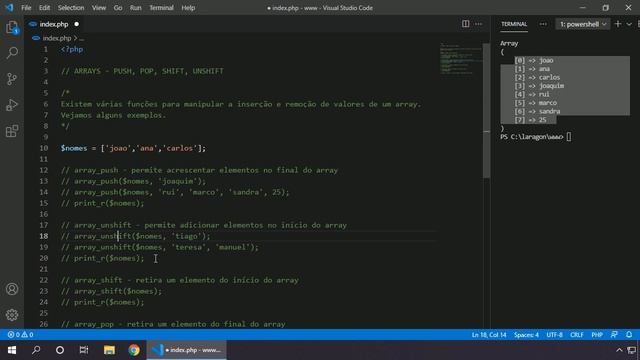Open the Selection menu
Viewport: 640px width, 360px height.
pyautogui.click(x=71, y=8)
